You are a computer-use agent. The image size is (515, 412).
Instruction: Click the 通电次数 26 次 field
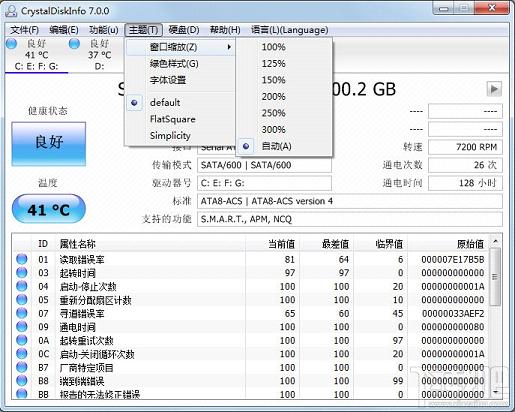point(465,165)
